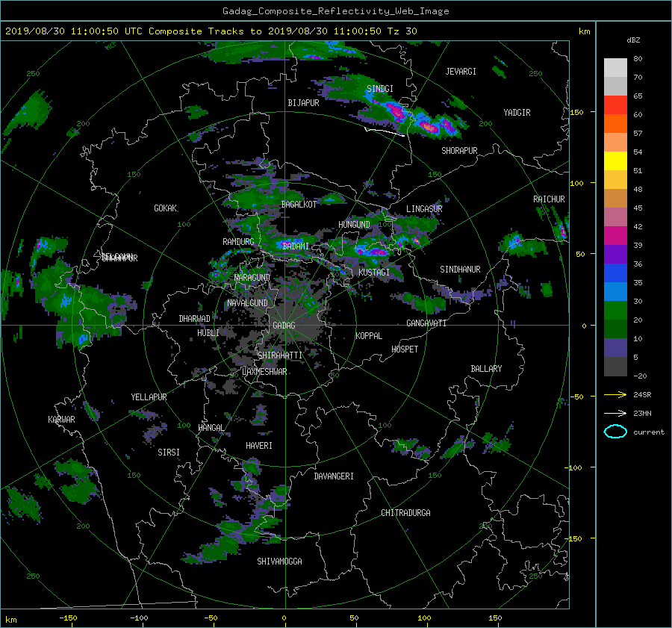Click the RAICHUR label on the map

pos(549,199)
